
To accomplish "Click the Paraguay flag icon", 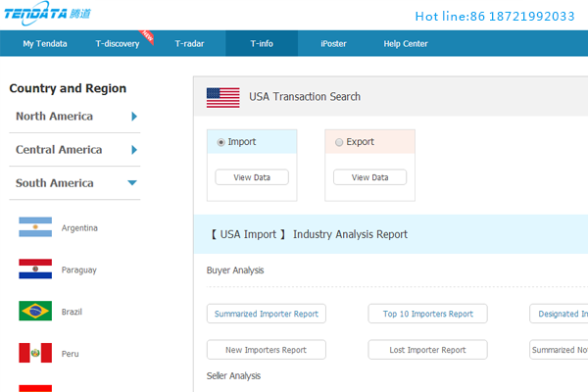I will (35, 269).
